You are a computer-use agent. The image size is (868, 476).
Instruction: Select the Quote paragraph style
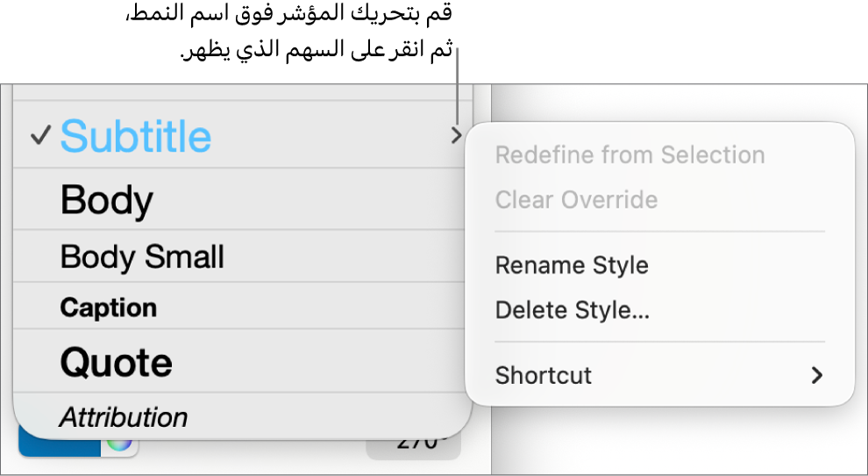tap(116, 361)
